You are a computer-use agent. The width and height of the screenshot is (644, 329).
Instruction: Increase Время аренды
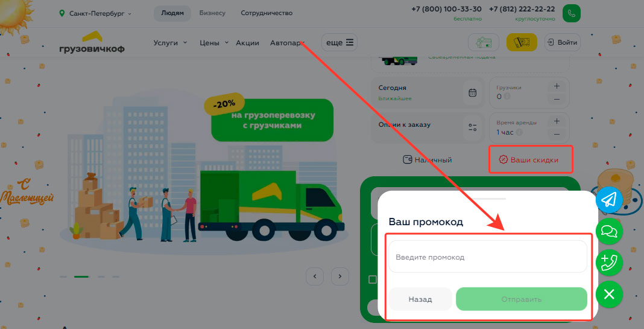[557, 121]
